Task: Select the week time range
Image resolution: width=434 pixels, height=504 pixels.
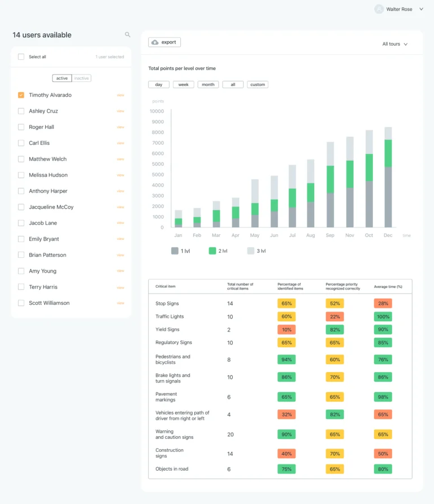Action: click(x=183, y=85)
